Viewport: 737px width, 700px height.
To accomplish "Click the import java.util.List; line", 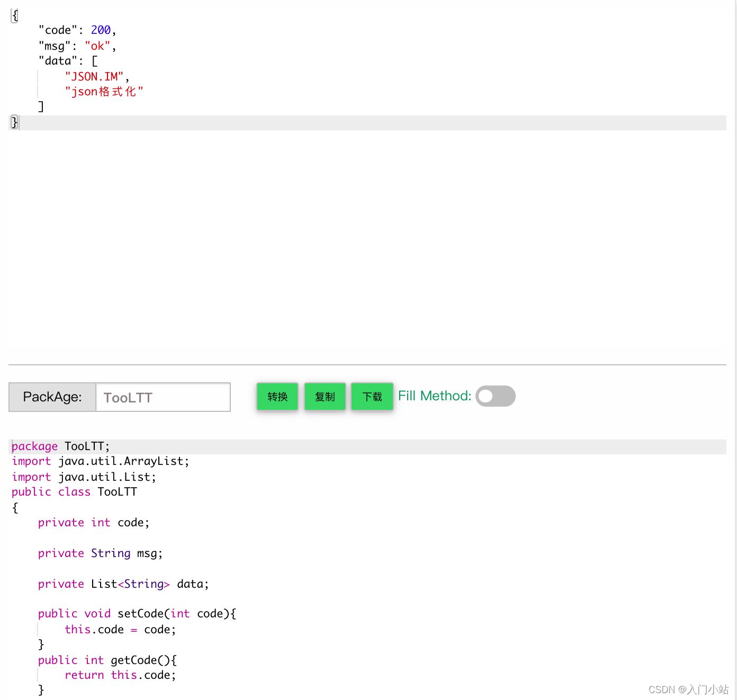I will (x=84, y=477).
